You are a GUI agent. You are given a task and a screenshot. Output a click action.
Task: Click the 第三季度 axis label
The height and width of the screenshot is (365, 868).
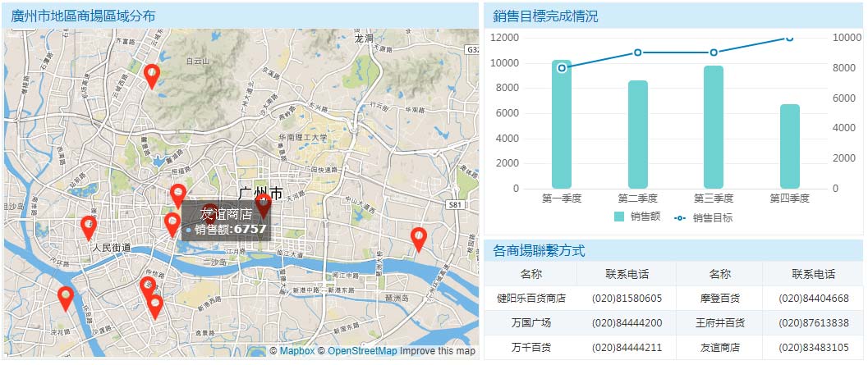pos(714,198)
